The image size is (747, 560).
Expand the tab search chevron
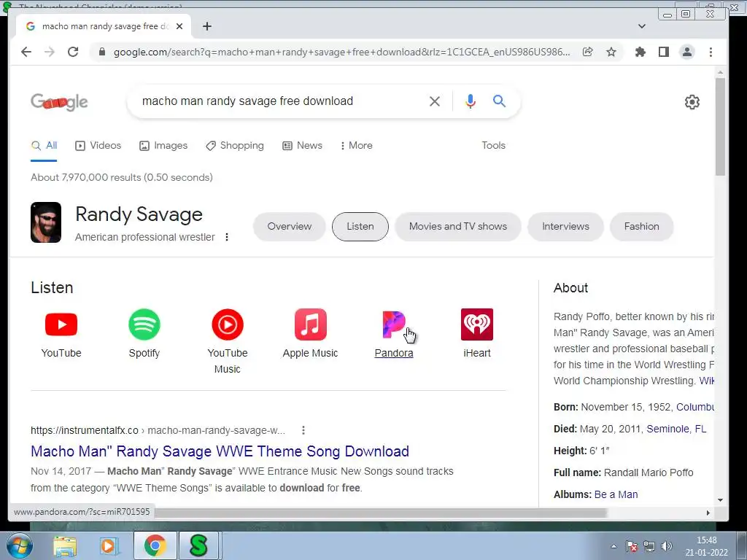(x=642, y=26)
